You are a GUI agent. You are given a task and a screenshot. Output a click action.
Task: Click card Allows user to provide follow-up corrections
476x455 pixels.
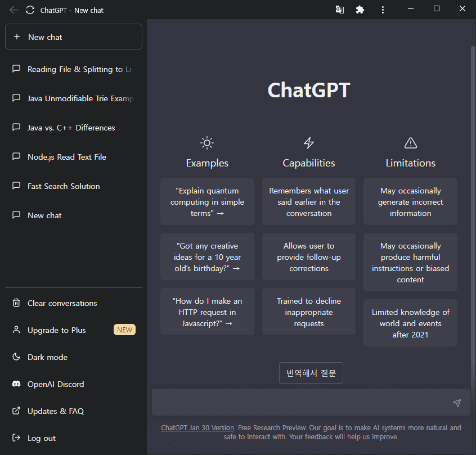[309, 256]
